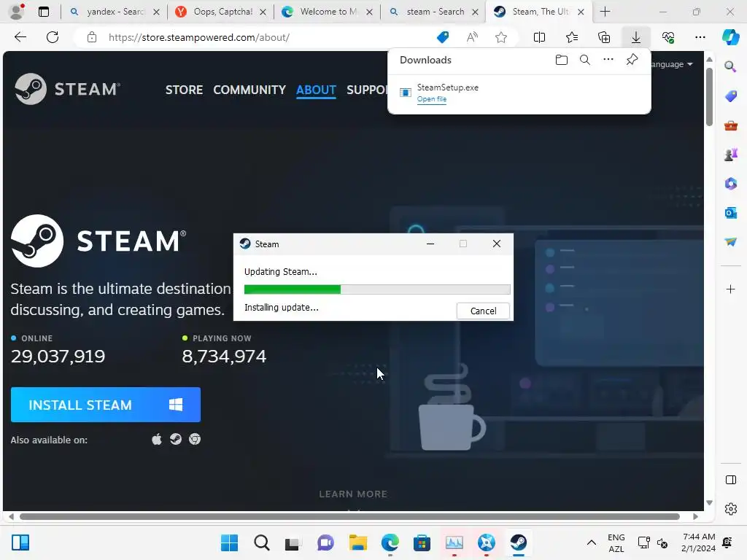The width and height of the screenshot is (747, 560).
Task: Open Widgets panel on taskbar
Action: 20,542
